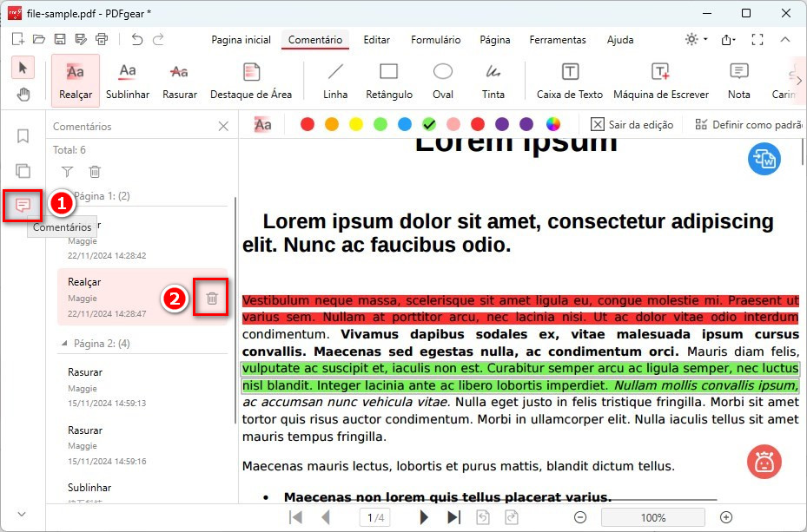The width and height of the screenshot is (807, 532).
Task: Pick the purple annotation color swatch
Action: [x=502, y=123]
